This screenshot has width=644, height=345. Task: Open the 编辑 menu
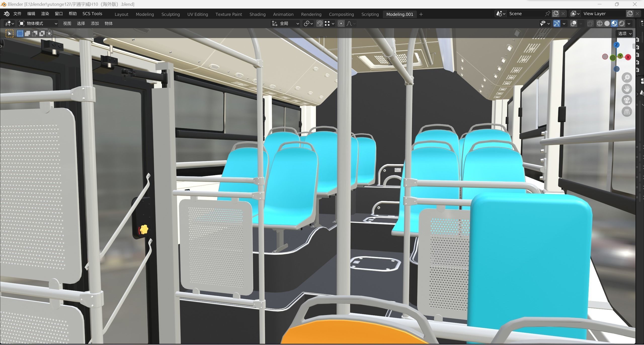click(x=31, y=14)
